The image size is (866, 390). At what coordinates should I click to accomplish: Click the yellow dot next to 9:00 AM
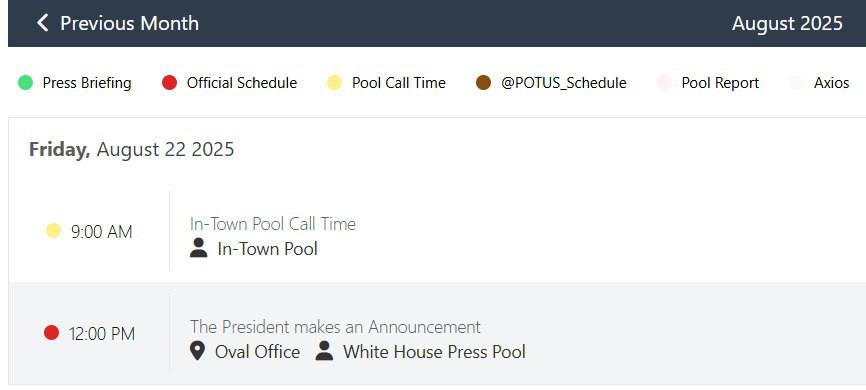click(x=53, y=230)
